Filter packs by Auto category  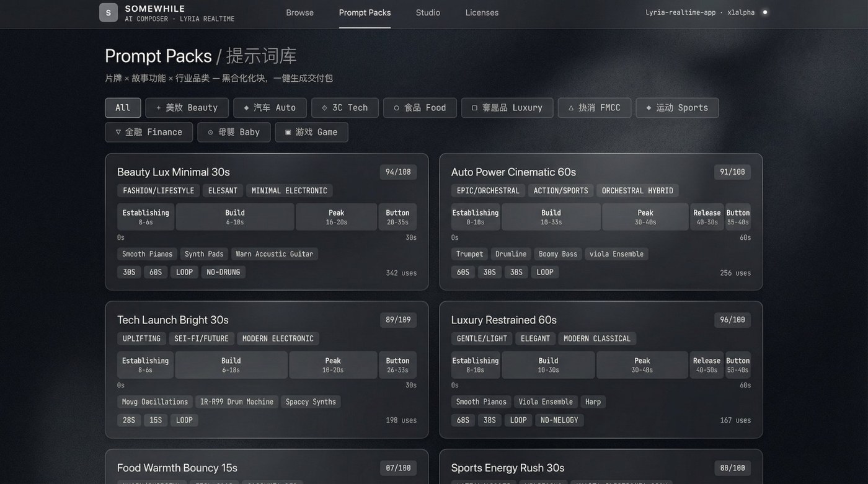[270, 108]
